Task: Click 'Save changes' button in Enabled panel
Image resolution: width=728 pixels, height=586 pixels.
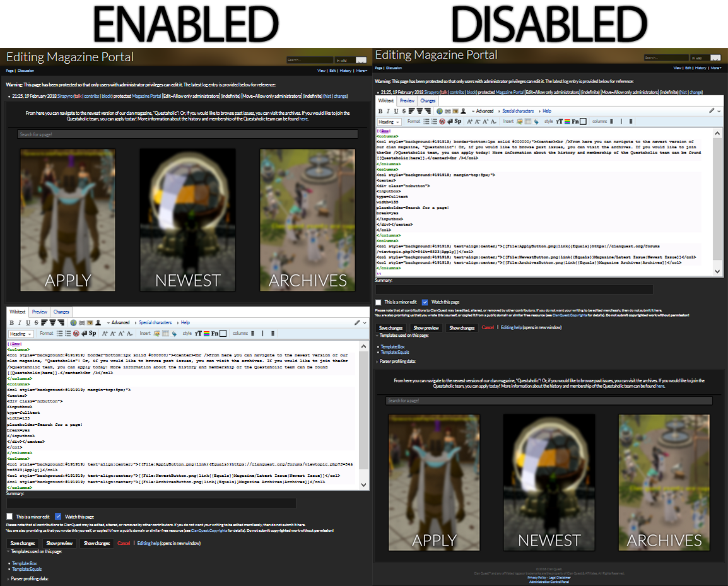Action: pos(22,543)
